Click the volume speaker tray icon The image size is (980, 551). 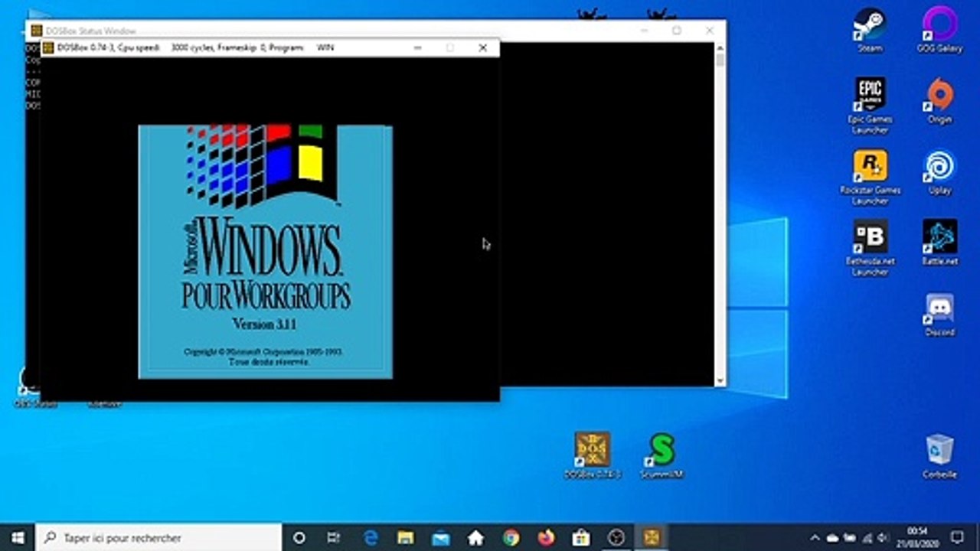click(884, 537)
